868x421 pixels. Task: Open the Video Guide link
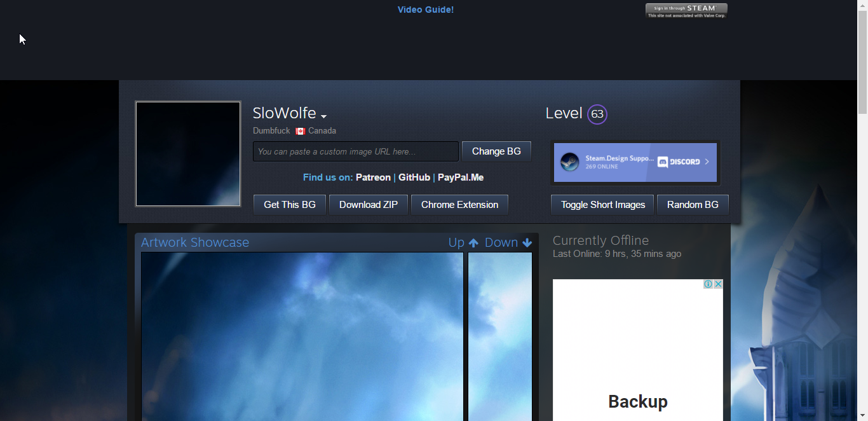pyautogui.click(x=425, y=10)
